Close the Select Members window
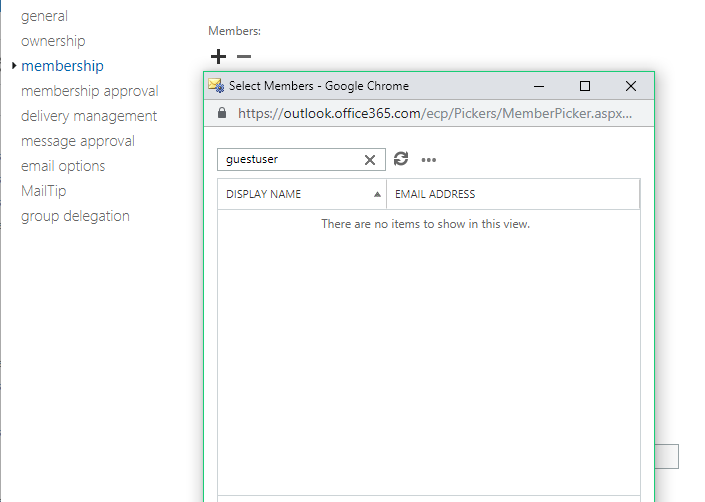 point(630,86)
